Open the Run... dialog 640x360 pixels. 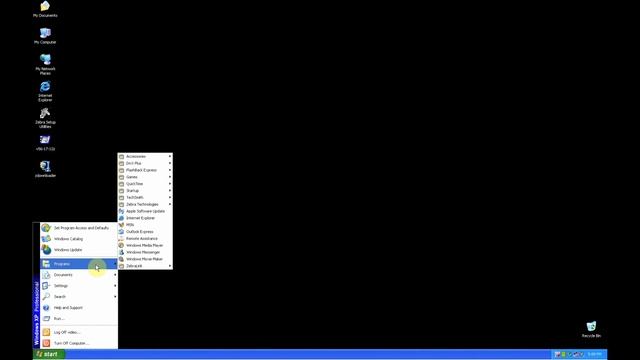pos(79,318)
